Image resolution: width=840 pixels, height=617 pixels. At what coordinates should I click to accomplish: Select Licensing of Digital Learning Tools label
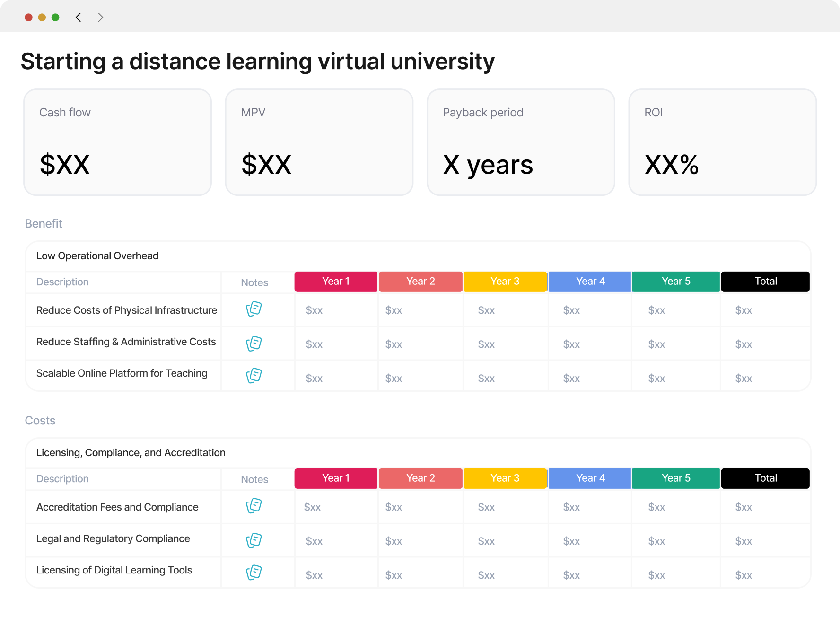[x=114, y=570]
